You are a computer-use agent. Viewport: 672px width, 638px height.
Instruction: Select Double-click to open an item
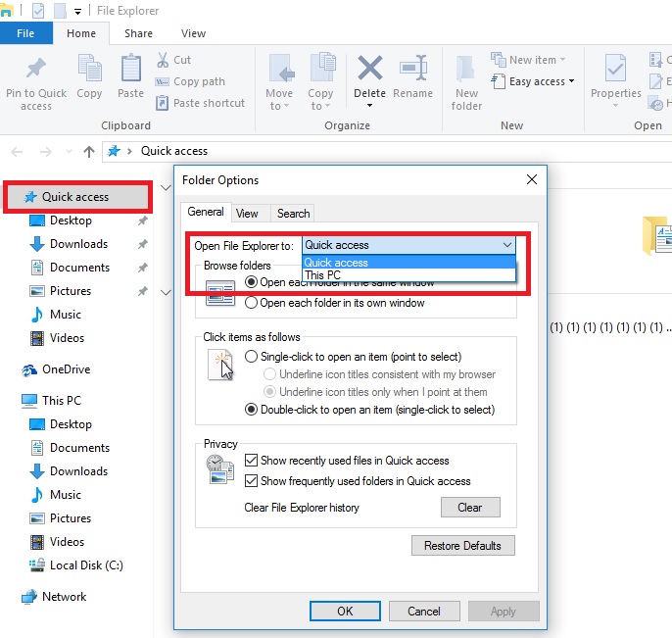point(251,410)
